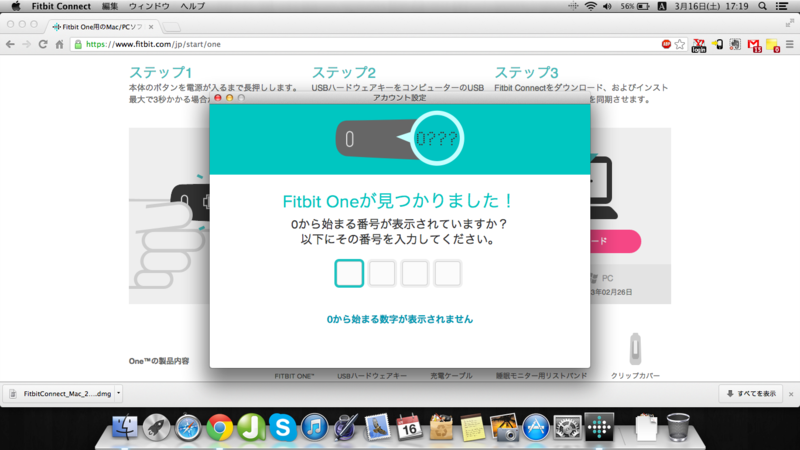This screenshot has height=450, width=800.
Task: Close the downloads bar
Action: [791, 394]
